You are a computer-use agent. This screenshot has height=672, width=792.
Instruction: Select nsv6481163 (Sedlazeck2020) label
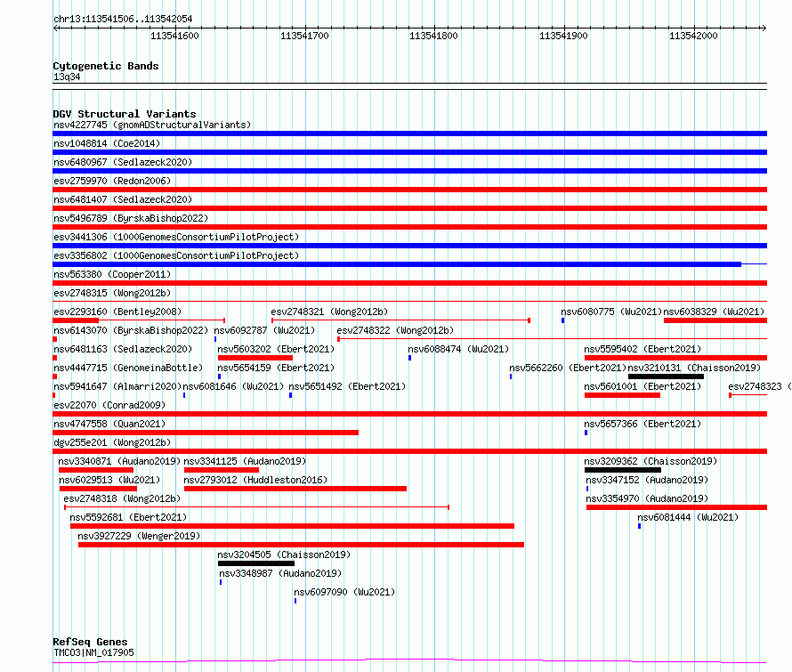pos(123,349)
